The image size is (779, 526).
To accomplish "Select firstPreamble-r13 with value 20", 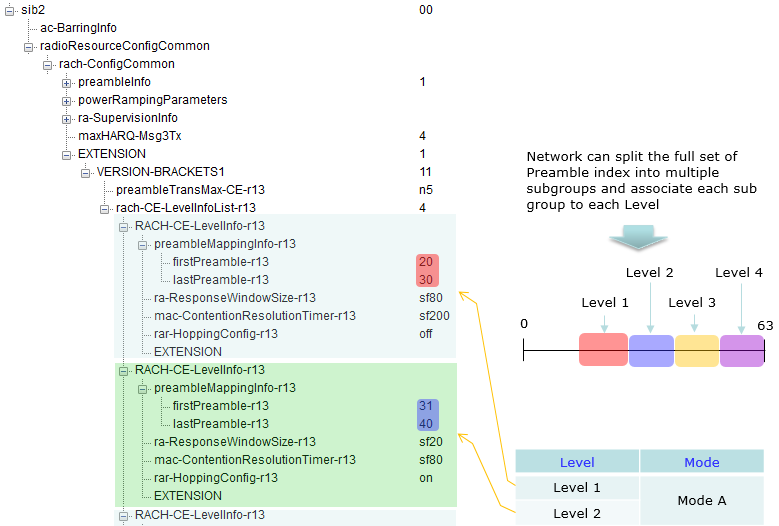I will pyautogui.click(x=220, y=262).
